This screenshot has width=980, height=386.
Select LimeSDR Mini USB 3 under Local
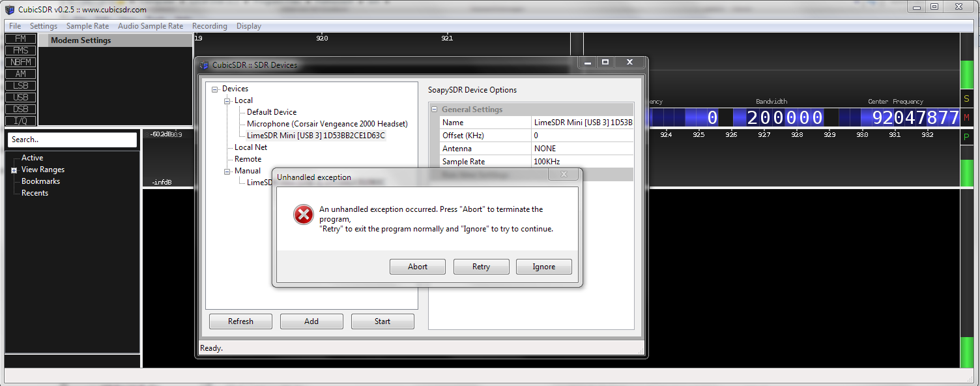316,136
